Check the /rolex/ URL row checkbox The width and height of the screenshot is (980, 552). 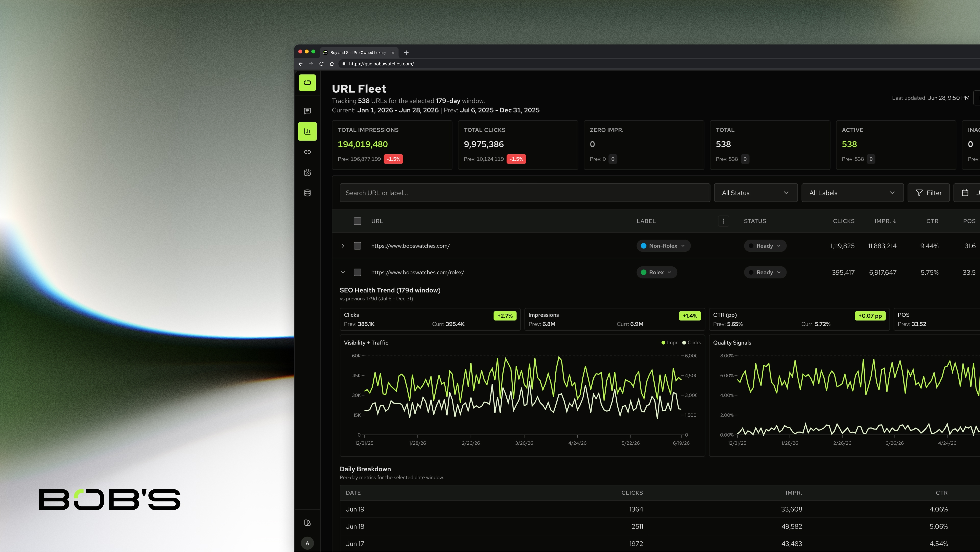click(357, 273)
